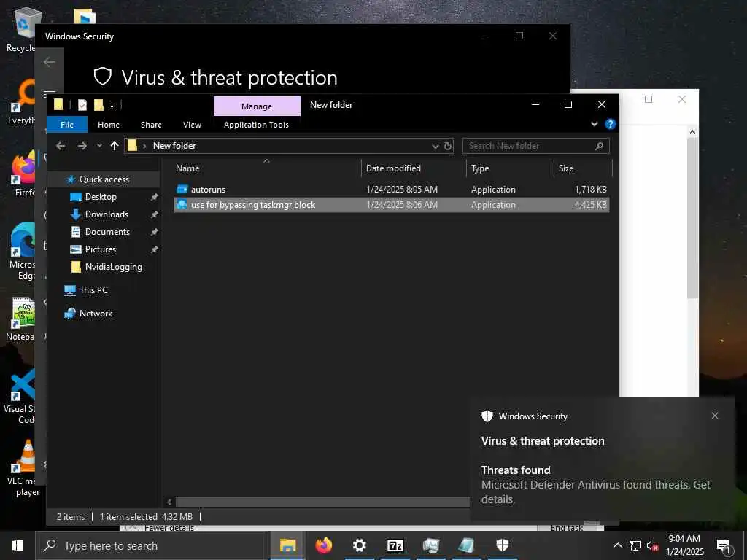Open Downloads in navigation pane

click(x=107, y=214)
